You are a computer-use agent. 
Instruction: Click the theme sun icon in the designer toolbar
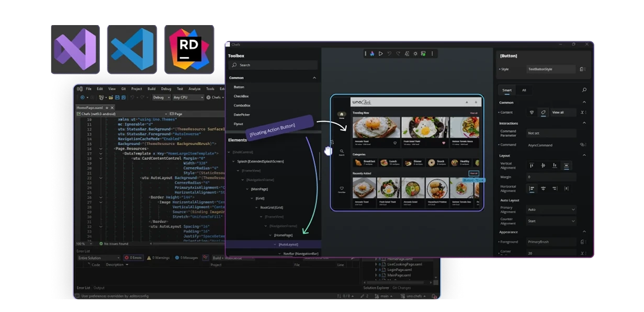coord(415,53)
